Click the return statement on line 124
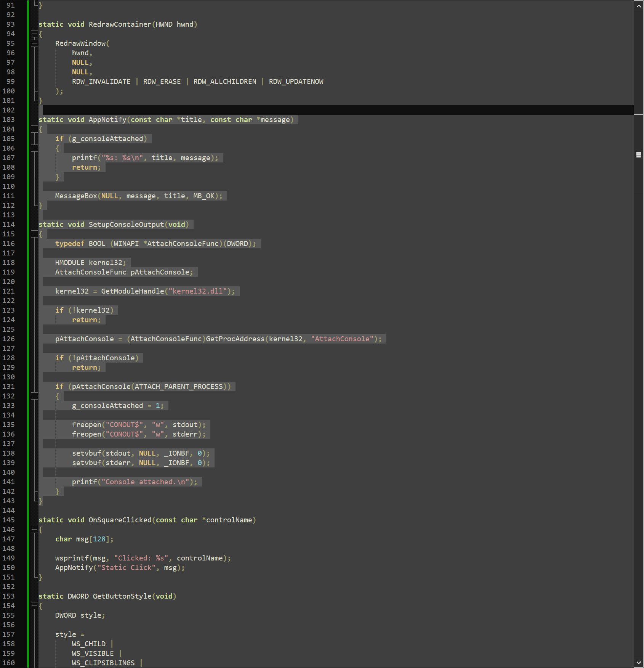Image resolution: width=644 pixels, height=668 pixels. (x=87, y=320)
